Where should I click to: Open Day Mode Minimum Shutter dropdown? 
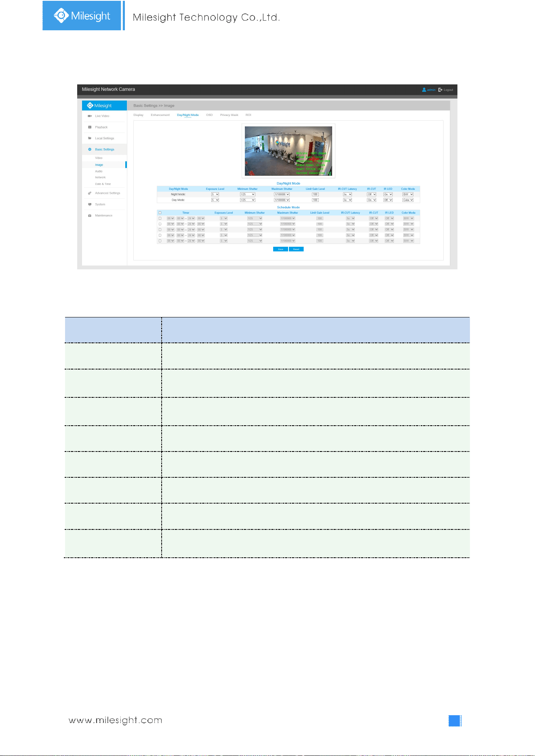click(248, 200)
